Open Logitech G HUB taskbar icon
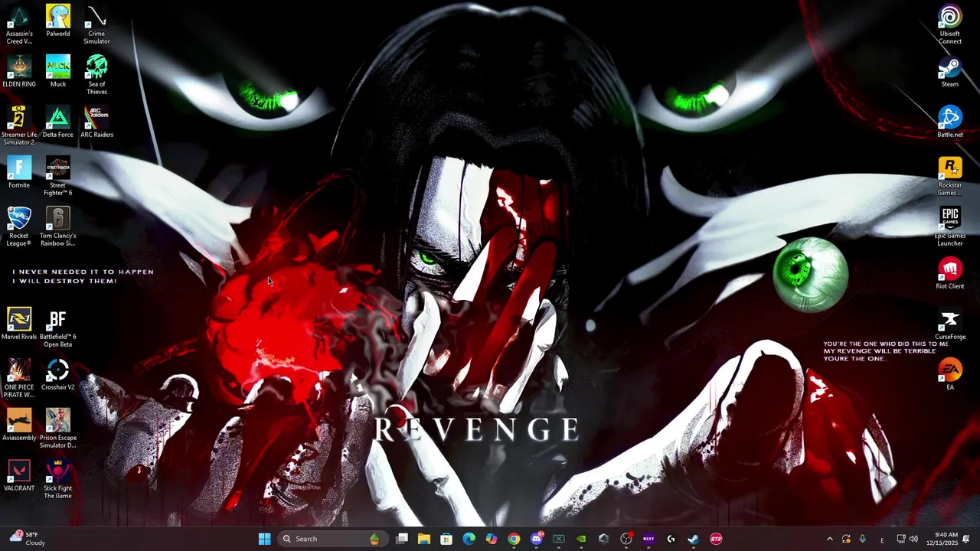The height and width of the screenshot is (551, 980). point(671,539)
